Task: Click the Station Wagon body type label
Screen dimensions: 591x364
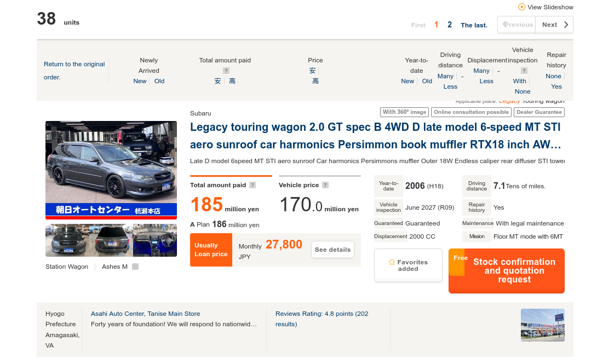Action: (x=67, y=267)
